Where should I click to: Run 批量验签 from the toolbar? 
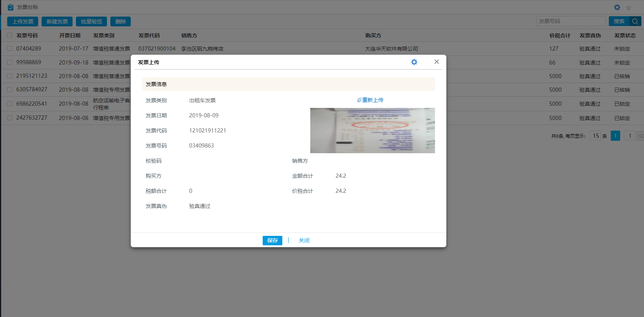pyautogui.click(x=91, y=22)
